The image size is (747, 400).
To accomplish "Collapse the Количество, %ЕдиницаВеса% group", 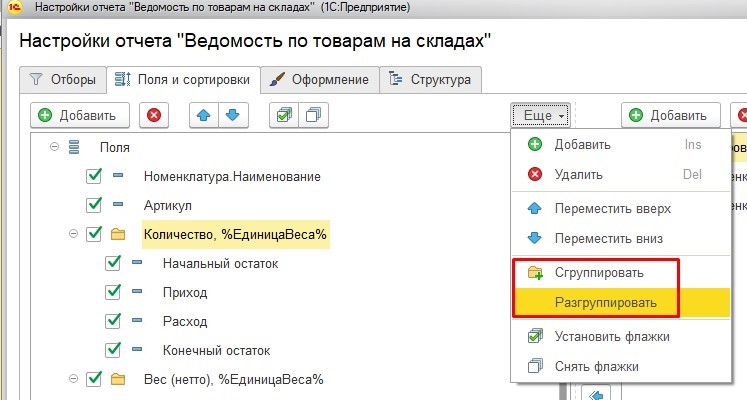I will pyautogui.click(x=73, y=234).
